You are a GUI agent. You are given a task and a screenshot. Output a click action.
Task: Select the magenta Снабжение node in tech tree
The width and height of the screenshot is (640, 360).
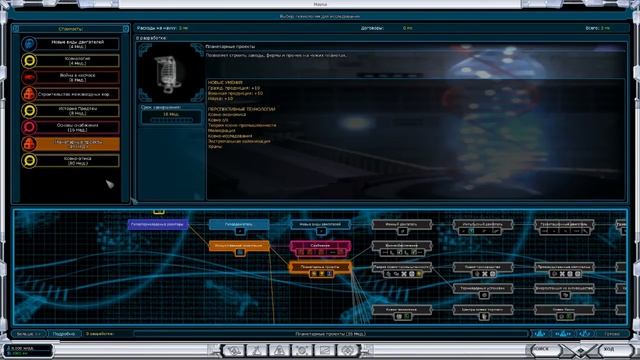320,246
